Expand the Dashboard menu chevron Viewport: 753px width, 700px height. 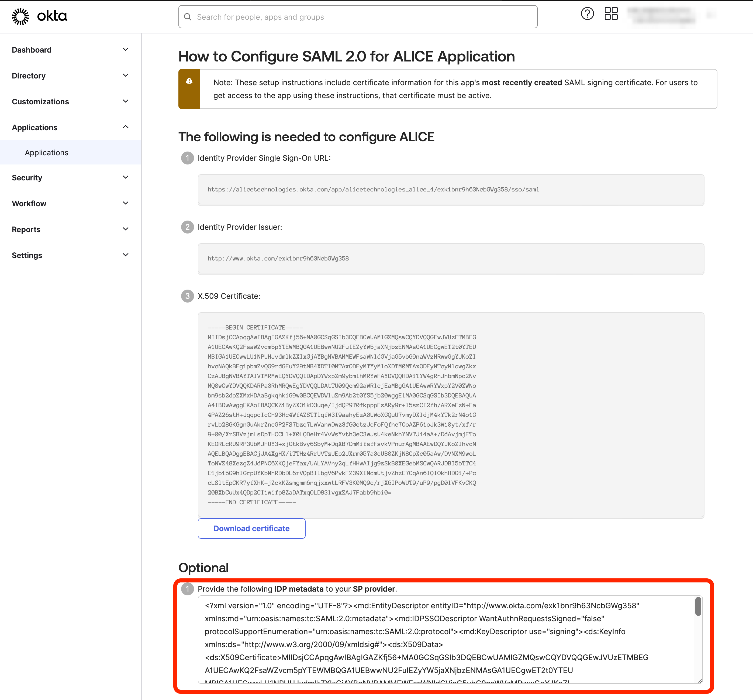point(126,50)
